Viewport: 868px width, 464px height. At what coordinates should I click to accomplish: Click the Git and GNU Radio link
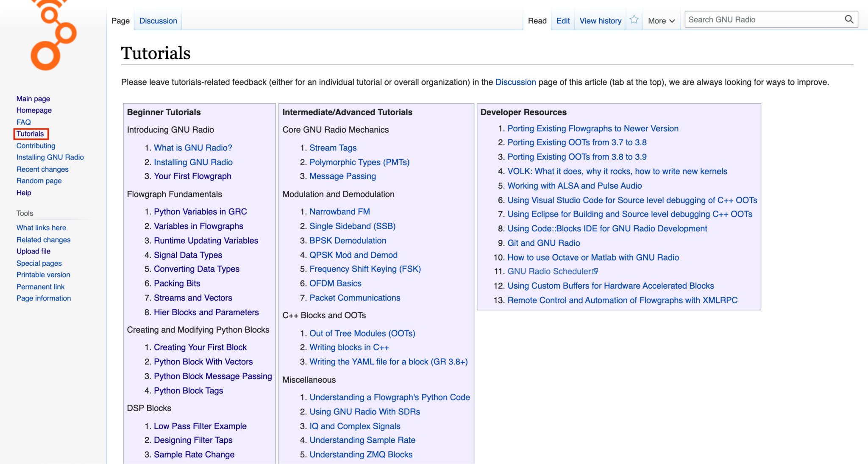coord(543,243)
